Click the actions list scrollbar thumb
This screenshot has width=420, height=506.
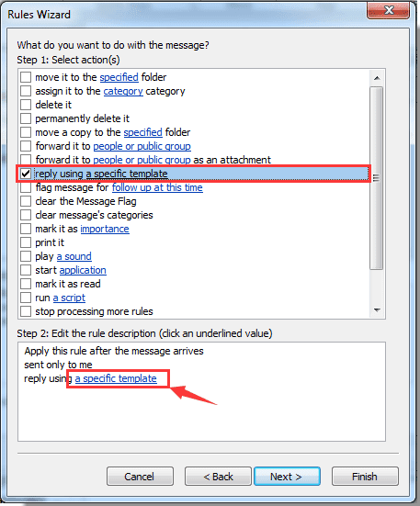(377, 178)
